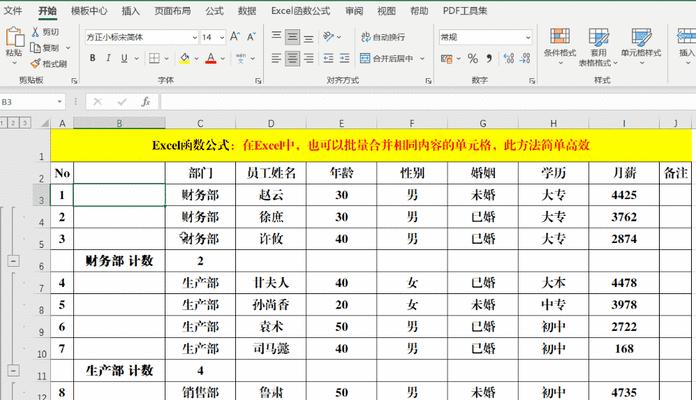Align text left
The image size is (696, 400).
[x=276, y=58]
